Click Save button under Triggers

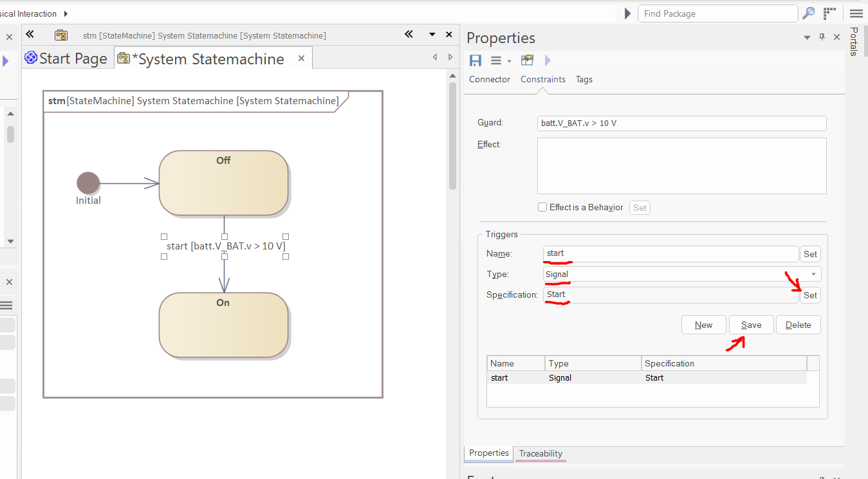click(x=751, y=325)
